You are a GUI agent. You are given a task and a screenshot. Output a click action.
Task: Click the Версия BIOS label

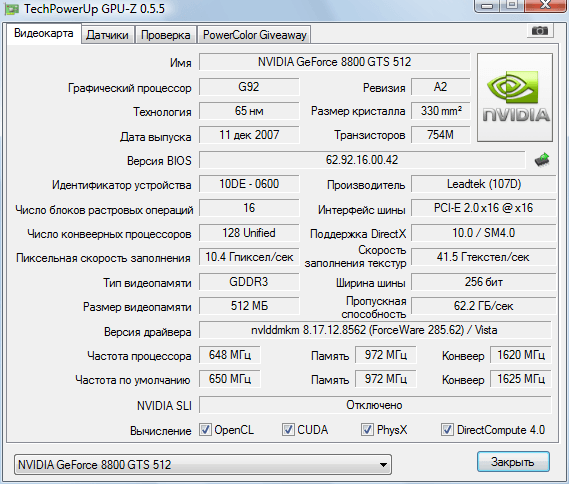click(159, 161)
